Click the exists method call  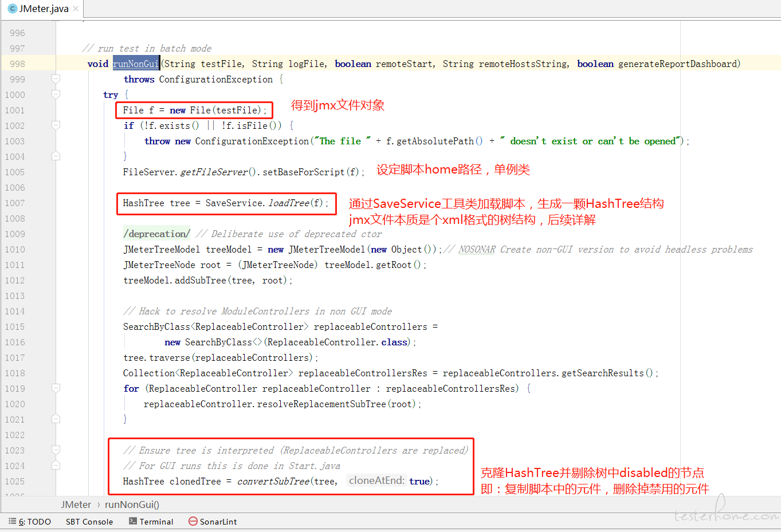click(x=175, y=125)
